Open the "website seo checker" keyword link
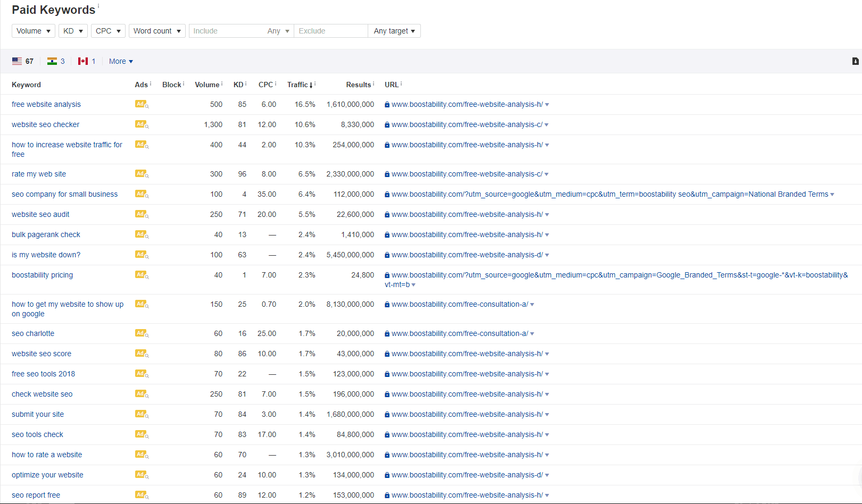Screen dimensions: 862x504 click(x=45, y=124)
